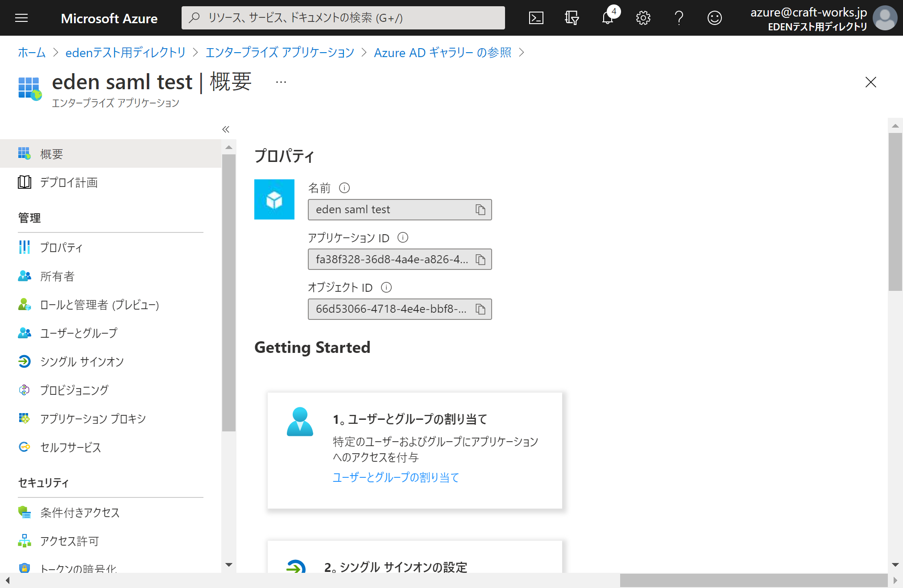Click side menu scrollbar up arrow
The height and width of the screenshot is (588, 903).
pyautogui.click(x=229, y=147)
